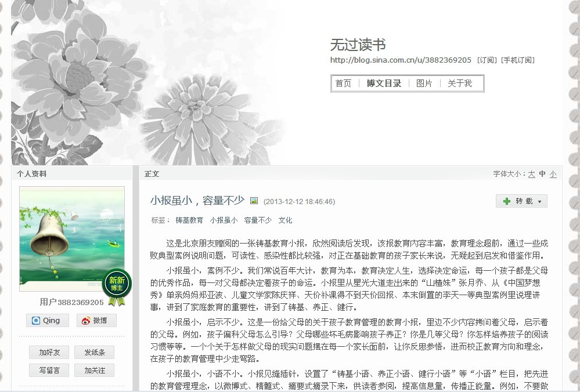Image resolution: width=580 pixels, height=392 pixels.
Task: Open the 微博 button with Weibo logo
Action: tap(96, 320)
